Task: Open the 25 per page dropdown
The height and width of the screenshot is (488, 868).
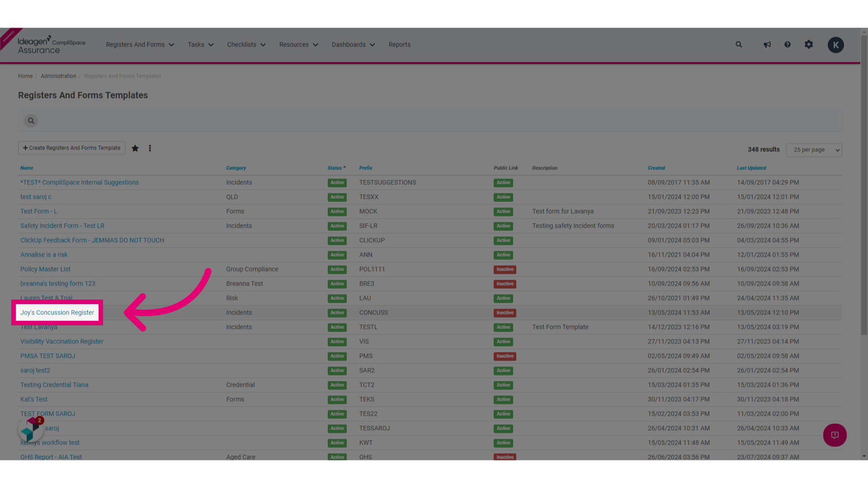Action: (x=814, y=150)
